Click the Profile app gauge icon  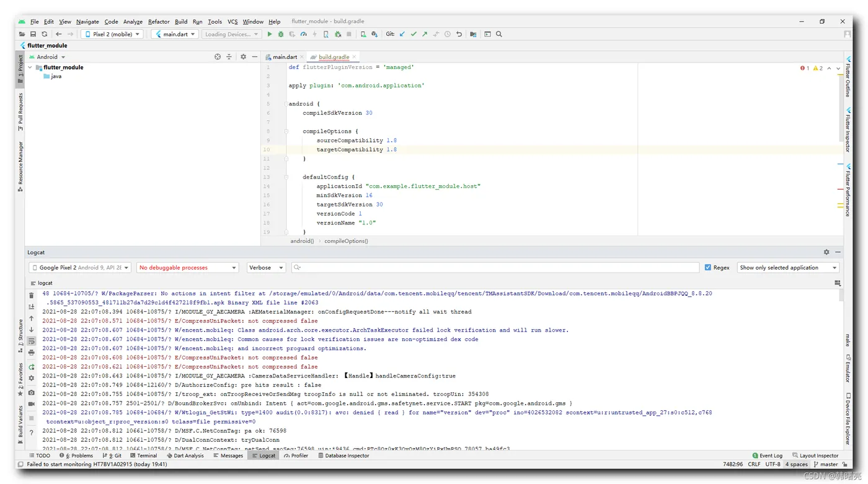(x=303, y=34)
